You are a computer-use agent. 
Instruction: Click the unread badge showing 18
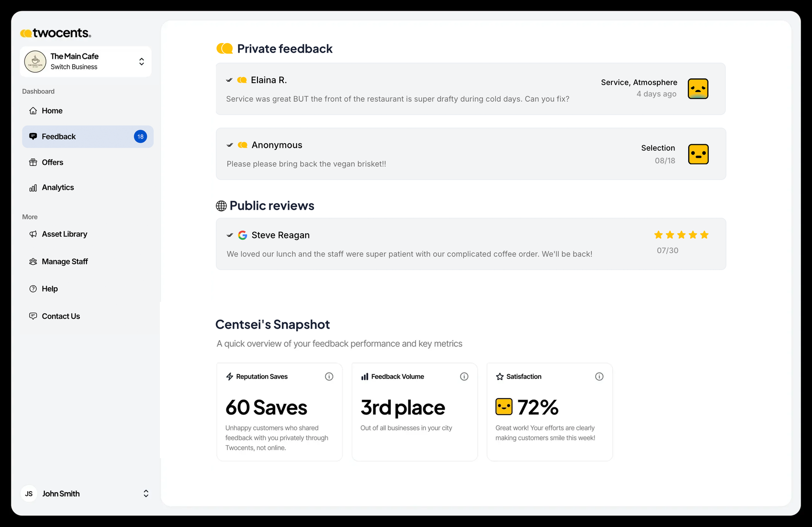point(140,137)
